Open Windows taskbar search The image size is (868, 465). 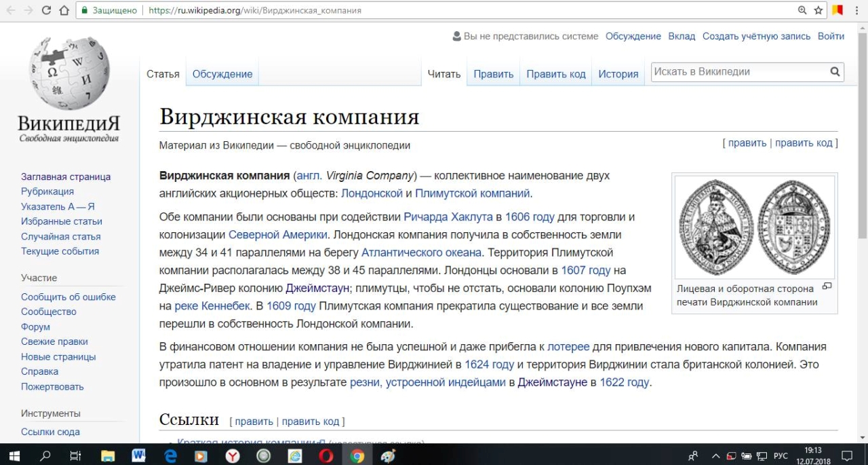pyautogui.click(x=45, y=455)
